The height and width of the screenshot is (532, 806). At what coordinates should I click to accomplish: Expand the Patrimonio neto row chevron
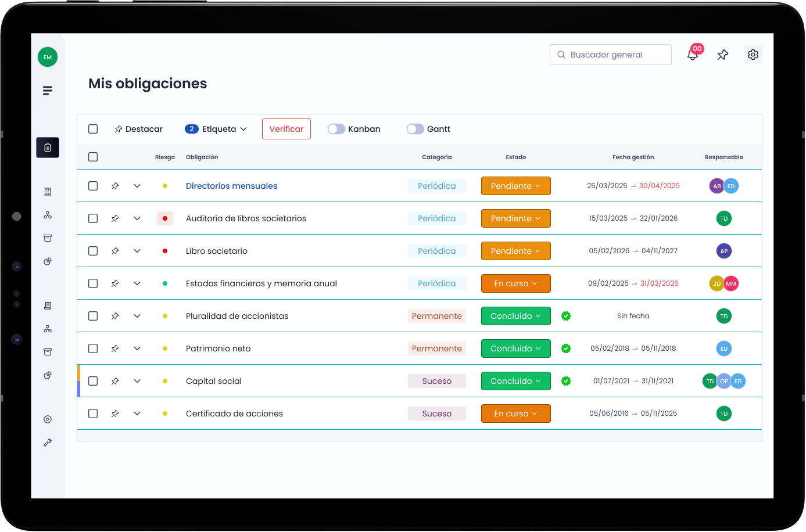[x=137, y=348]
